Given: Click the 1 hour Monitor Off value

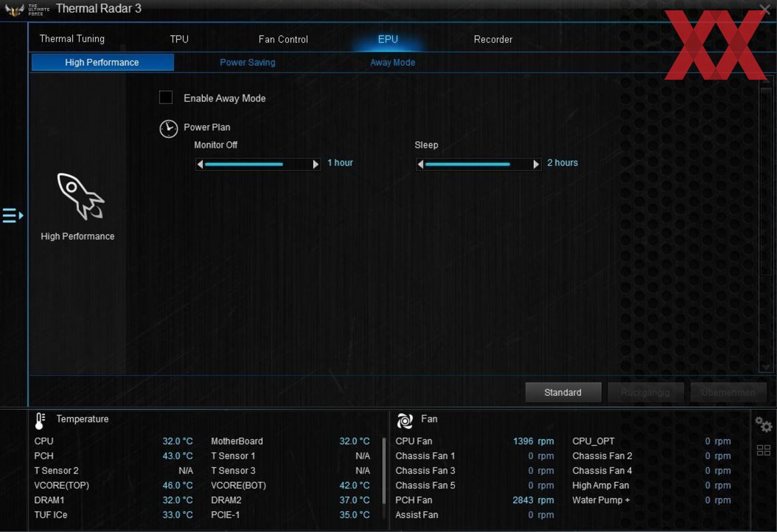Looking at the screenshot, I should [x=340, y=163].
